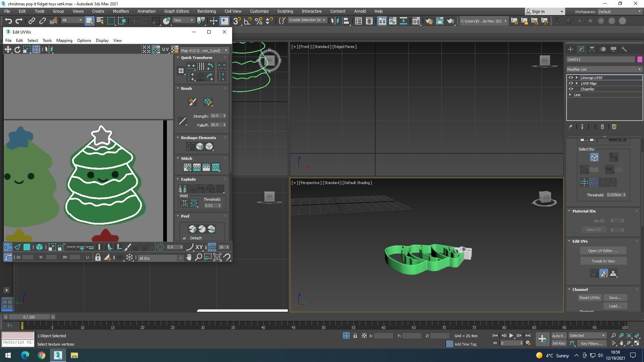Toggle the Detach checkbox in Peel rollout
Image resolution: width=644 pixels, height=362 pixels.
click(184, 238)
